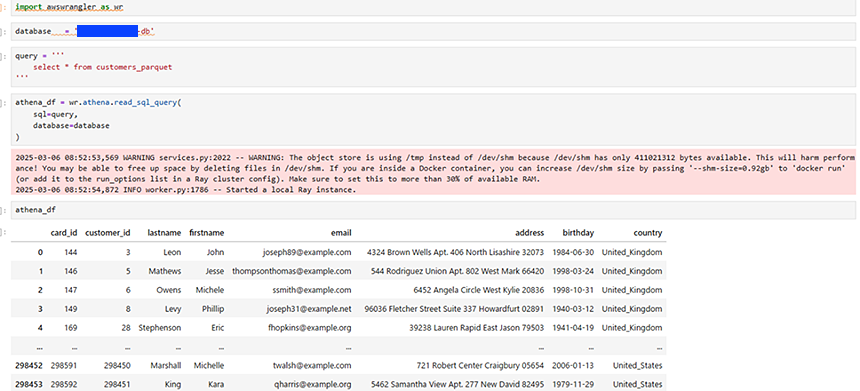This screenshot has width=860, height=391.
Task: Click card_id cell 169
Action: click(x=71, y=328)
